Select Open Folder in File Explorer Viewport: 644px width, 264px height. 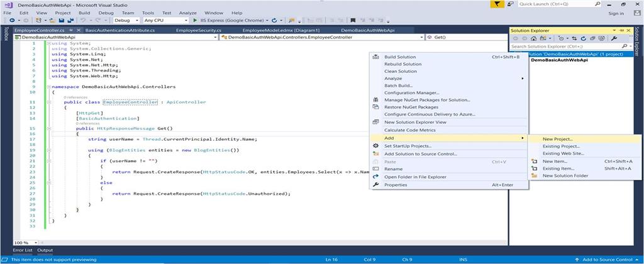448,177
